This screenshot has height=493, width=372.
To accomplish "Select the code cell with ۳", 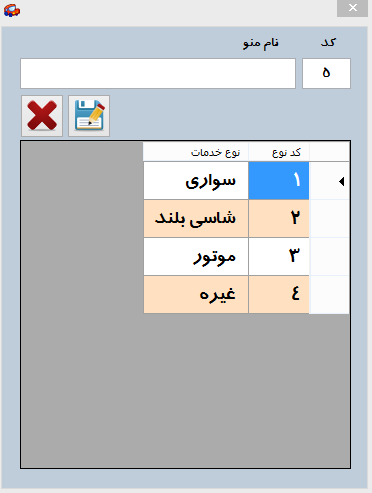I will coord(279,257).
